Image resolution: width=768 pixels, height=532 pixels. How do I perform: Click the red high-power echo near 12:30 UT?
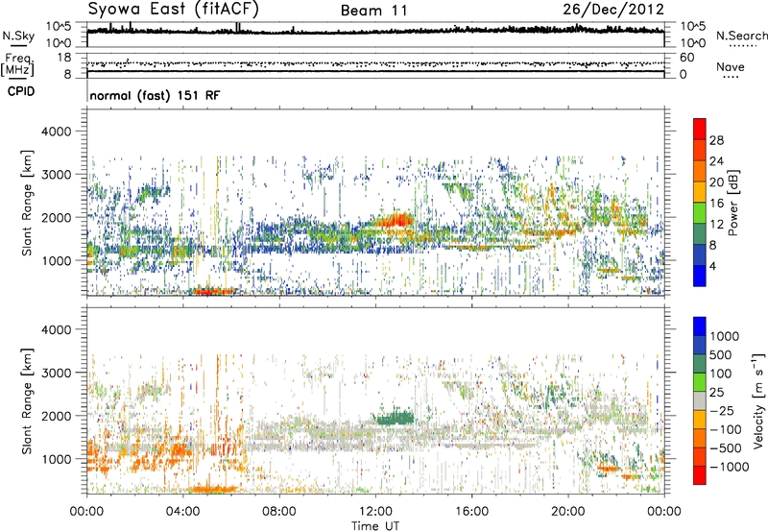coord(396,220)
